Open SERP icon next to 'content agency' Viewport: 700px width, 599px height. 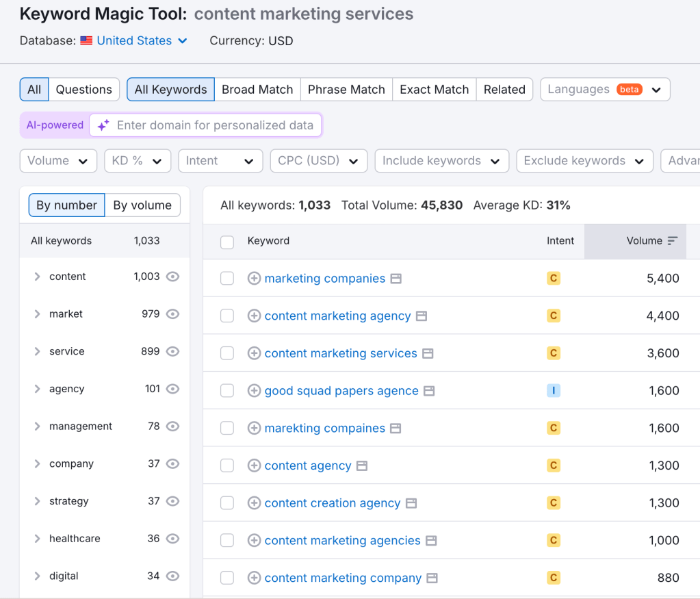point(362,466)
